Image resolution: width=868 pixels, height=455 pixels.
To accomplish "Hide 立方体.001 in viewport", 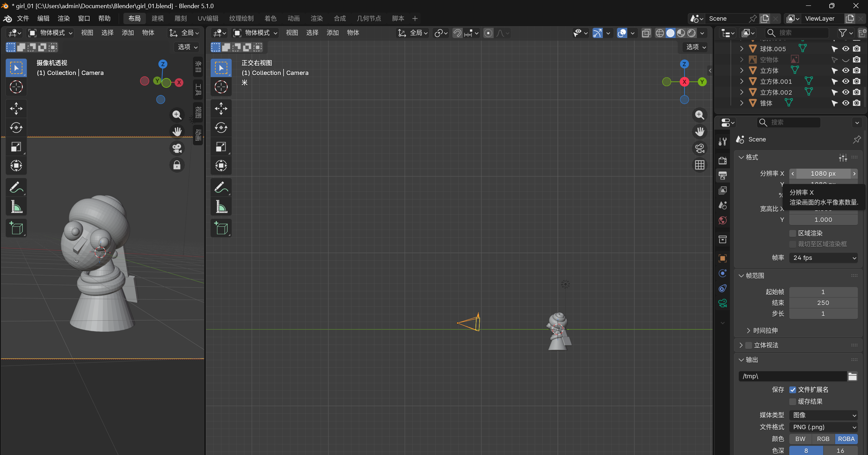I will click(x=846, y=81).
